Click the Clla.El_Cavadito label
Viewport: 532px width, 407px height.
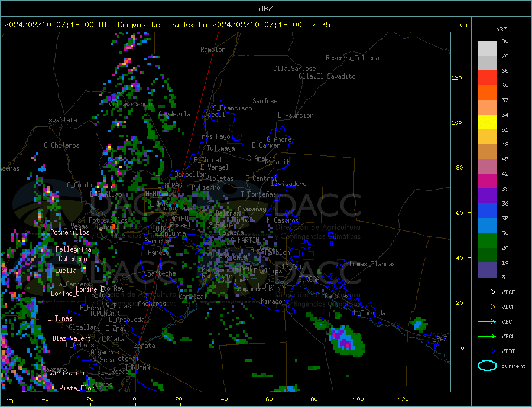pos(327,76)
